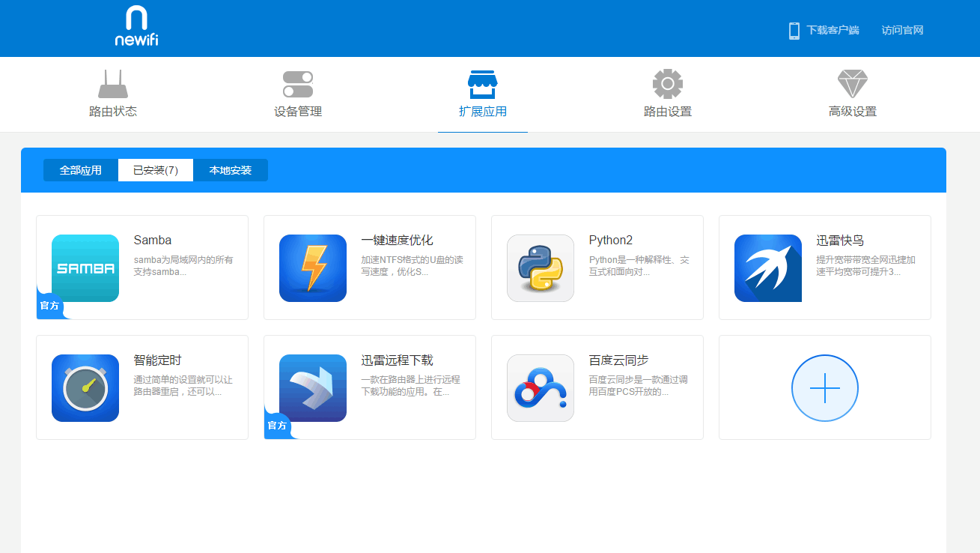Open the 路由设置 nav label
Screen dimensions: 980x553
pos(668,112)
